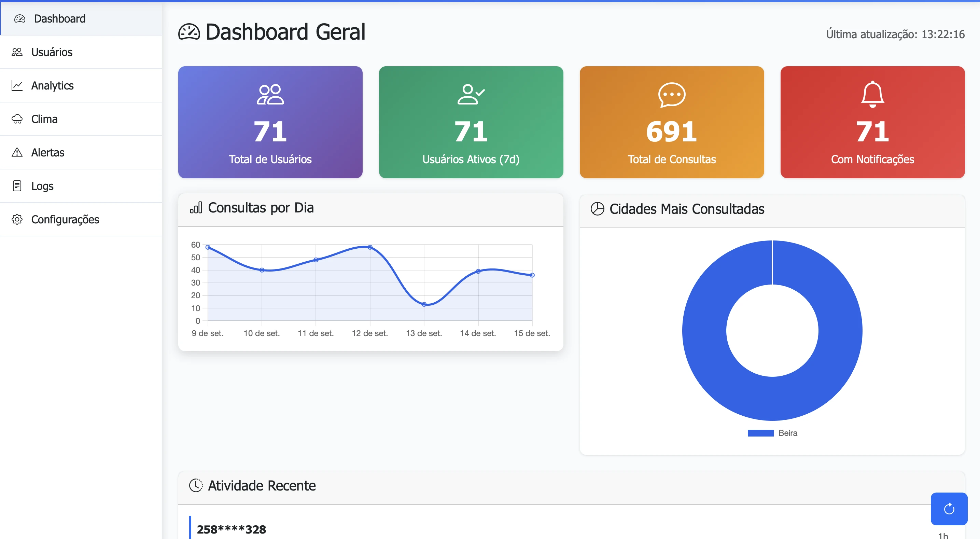Click the 12 de set. chart peak point
The width and height of the screenshot is (980, 539).
coord(370,247)
